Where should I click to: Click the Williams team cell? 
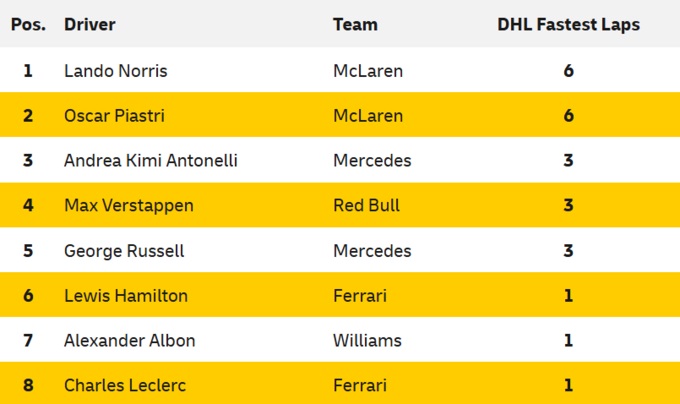coord(367,341)
